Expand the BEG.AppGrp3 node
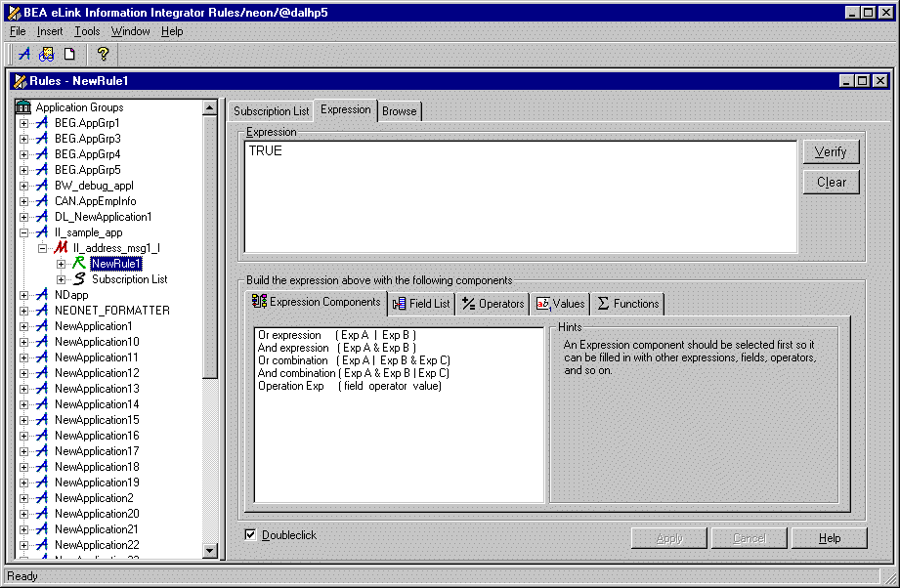Viewport: 900px width, 588px height. coord(23,139)
